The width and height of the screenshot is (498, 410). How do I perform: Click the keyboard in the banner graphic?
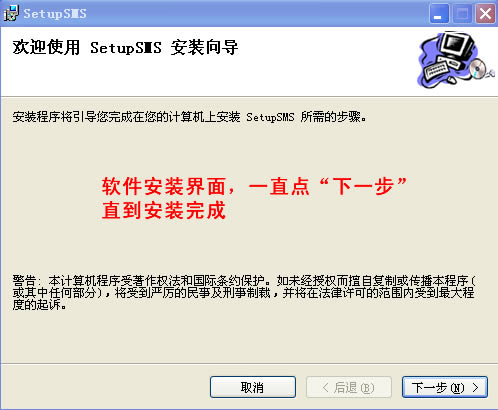coord(437,71)
